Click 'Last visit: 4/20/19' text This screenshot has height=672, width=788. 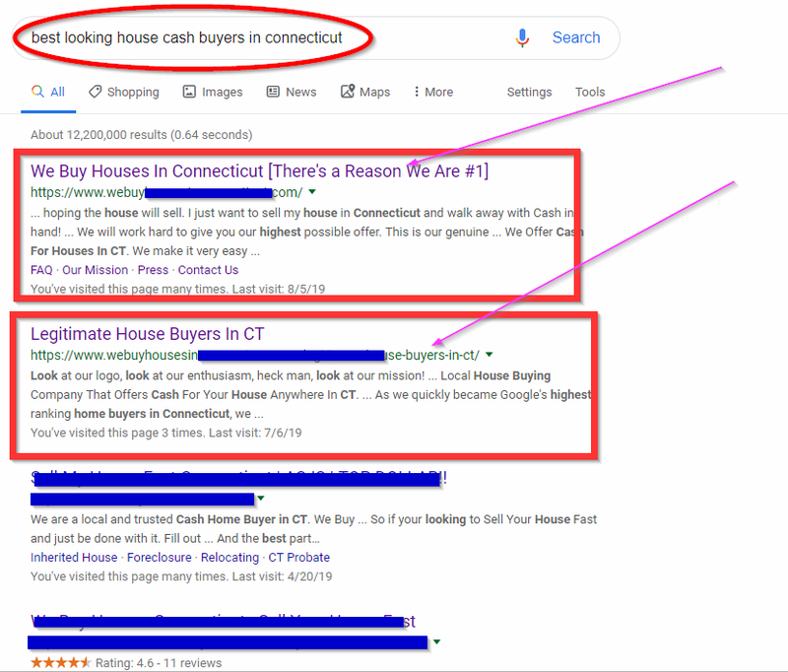click(282, 576)
